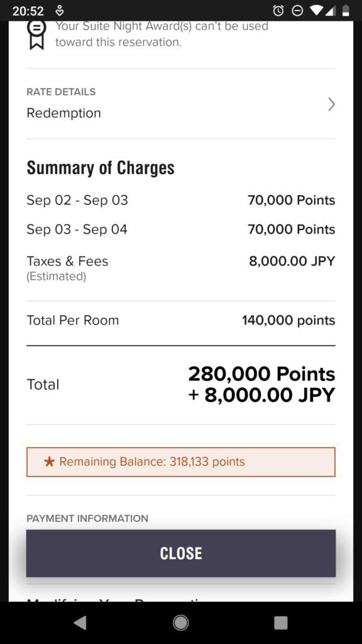This screenshot has width=362, height=644.
Task: Tap the Android home circle button
Action: click(x=180, y=623)
